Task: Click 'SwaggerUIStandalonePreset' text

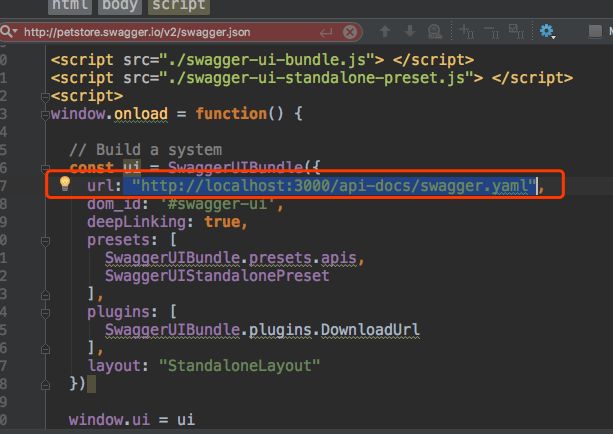Action: click(217, 276)
